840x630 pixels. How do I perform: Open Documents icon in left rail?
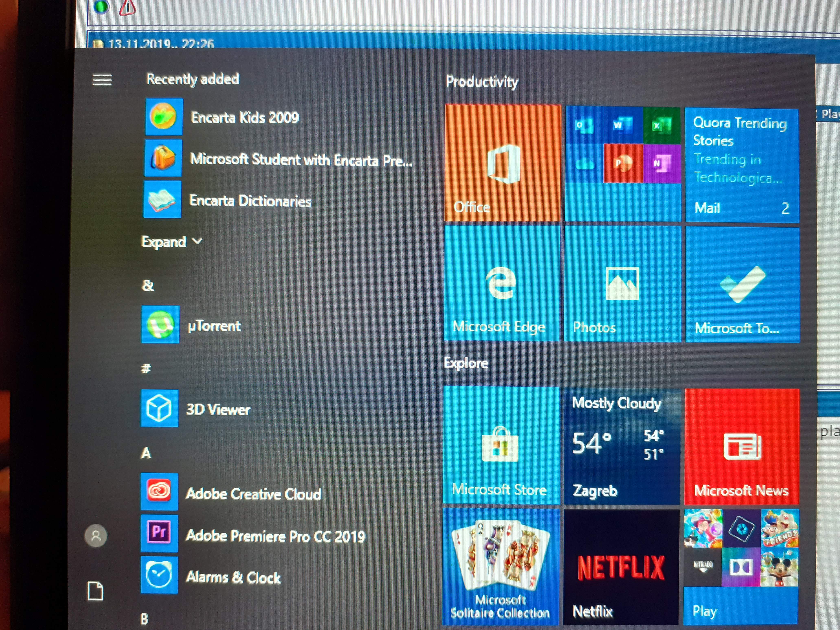(x=95, y=591)
